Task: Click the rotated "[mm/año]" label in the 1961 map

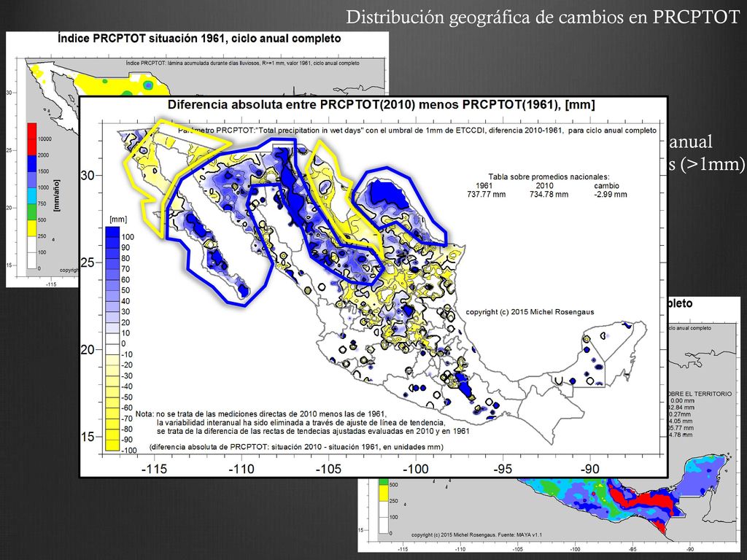Action: [x=57, y=195]
